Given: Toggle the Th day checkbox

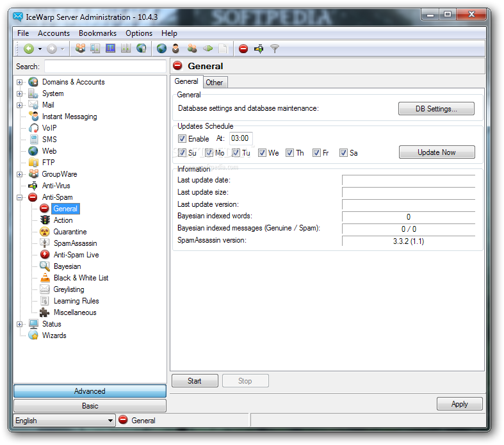Looking at the screenshot, I should (x=289, y=152).
